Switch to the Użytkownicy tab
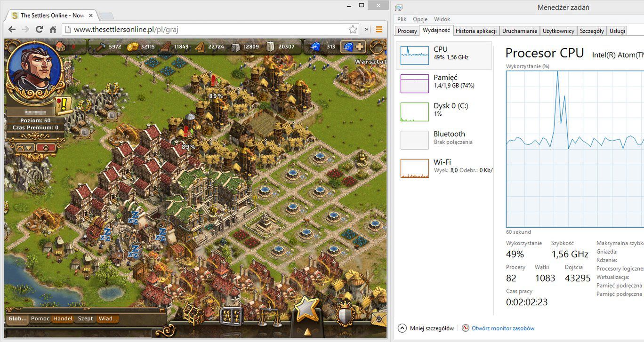 click(x=558, y=31)
